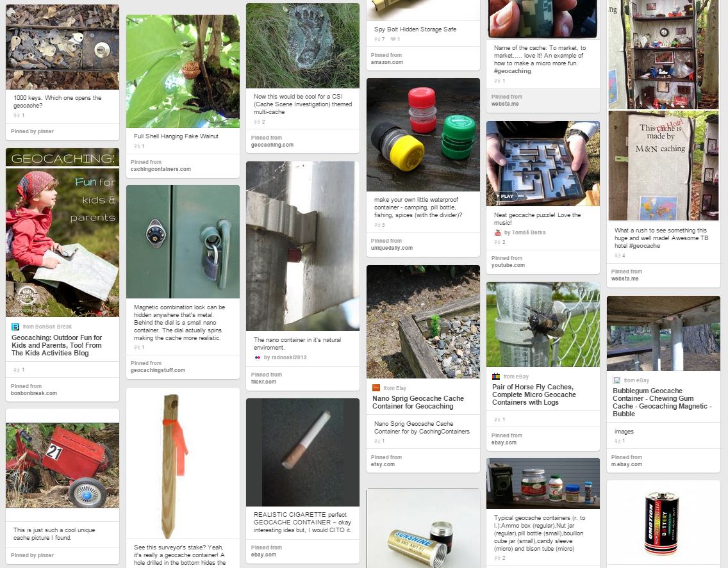Open the Pair of Horse Fly Caches title
Viewport: 728px width, 568px height.
tap(534, 394)
